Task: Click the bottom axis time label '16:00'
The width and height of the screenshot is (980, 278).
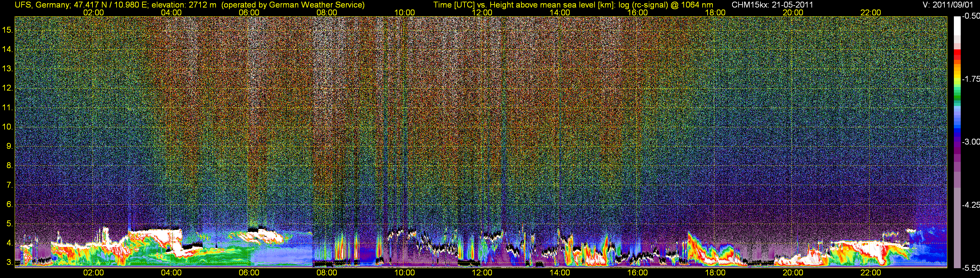Action: (638, 273)
